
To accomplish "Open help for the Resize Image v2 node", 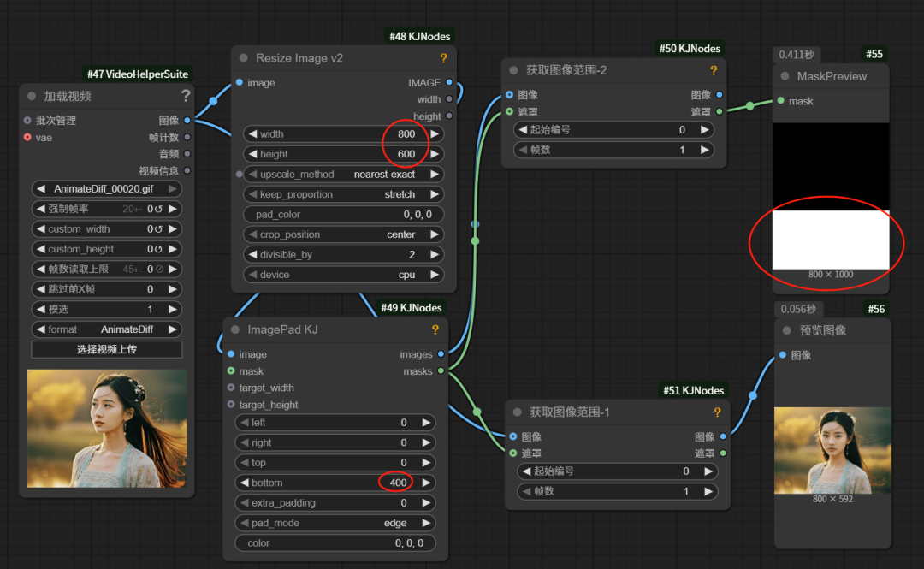I will coord(443,58).
